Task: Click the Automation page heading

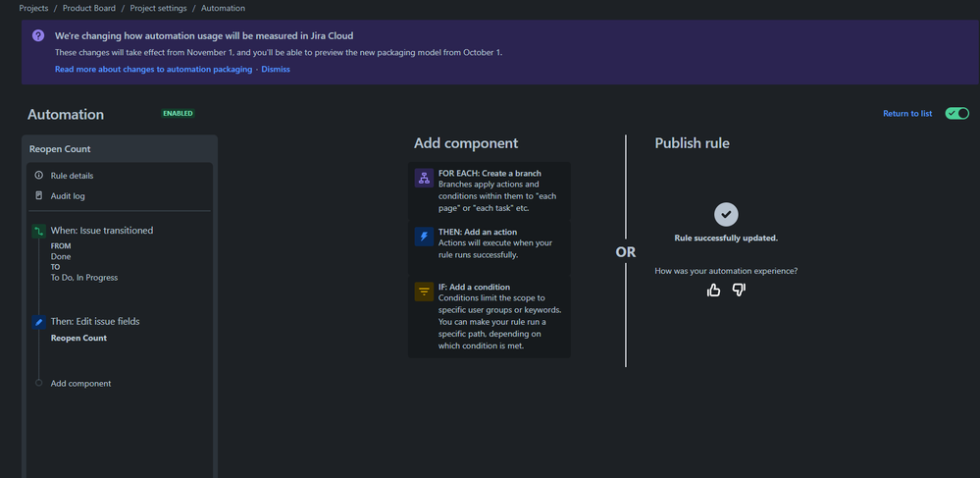Action: coord(66,115)
